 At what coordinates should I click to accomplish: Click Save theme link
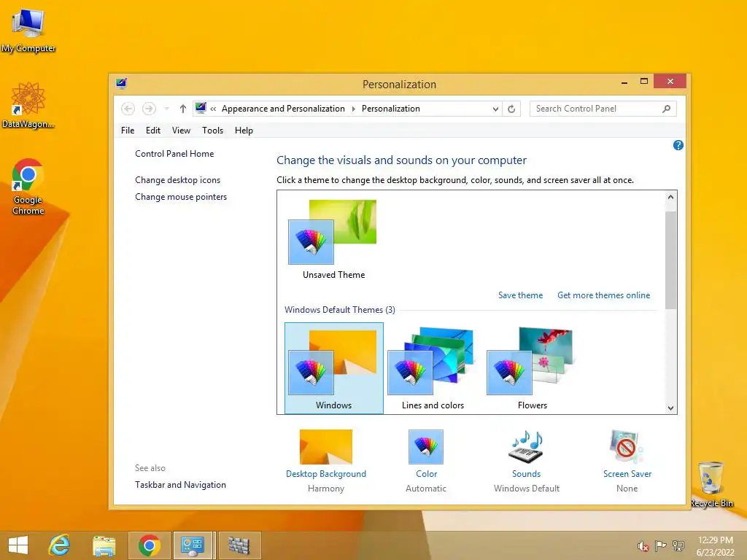[520, 295]
